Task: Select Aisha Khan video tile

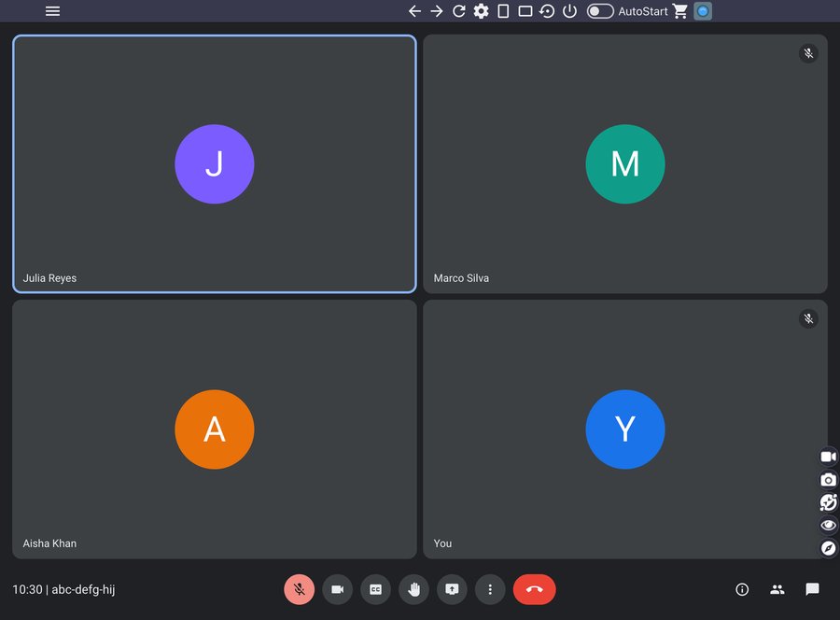Action: coord(215,430)
